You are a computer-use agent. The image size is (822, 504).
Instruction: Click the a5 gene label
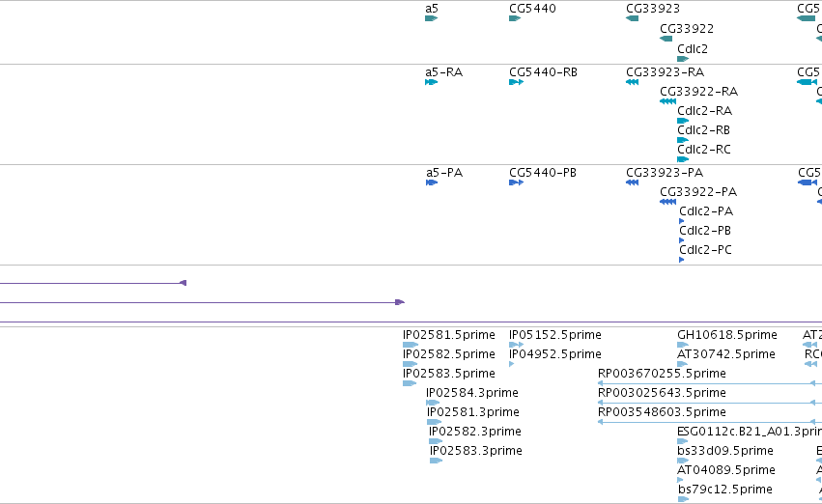[x=432, y=9]
